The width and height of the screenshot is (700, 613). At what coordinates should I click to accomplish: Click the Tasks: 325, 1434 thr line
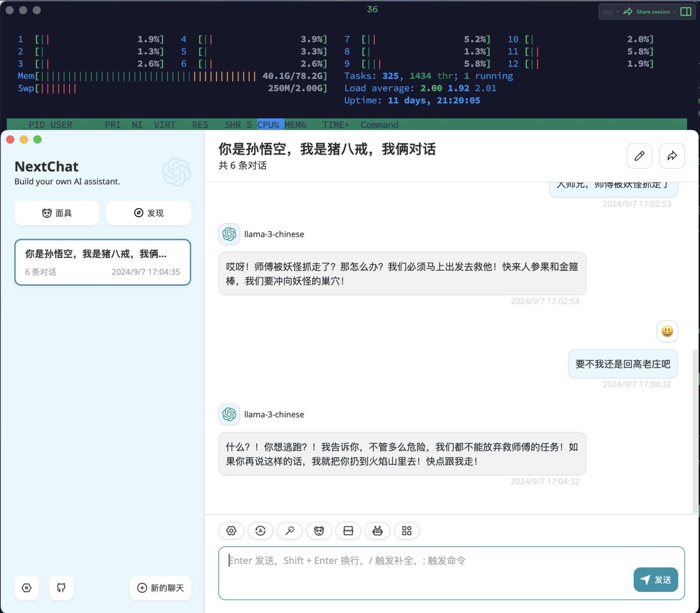428,76
